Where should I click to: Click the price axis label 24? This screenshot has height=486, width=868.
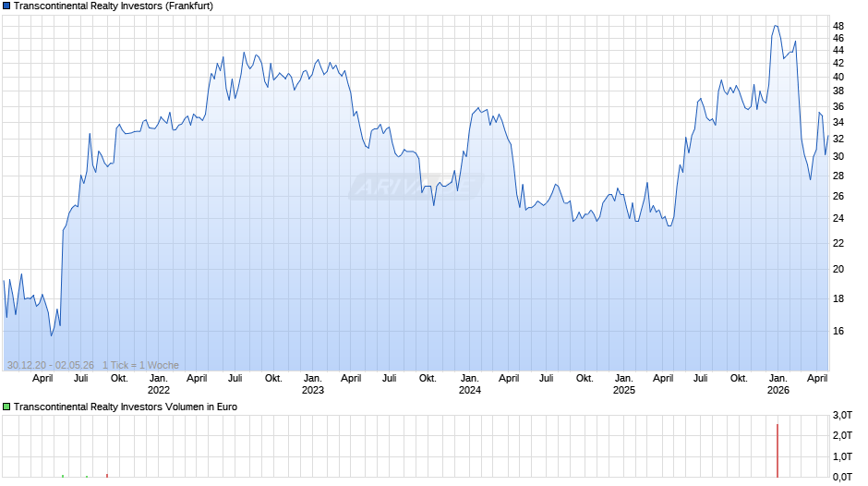pyautogui.click(x=838, y=218)
